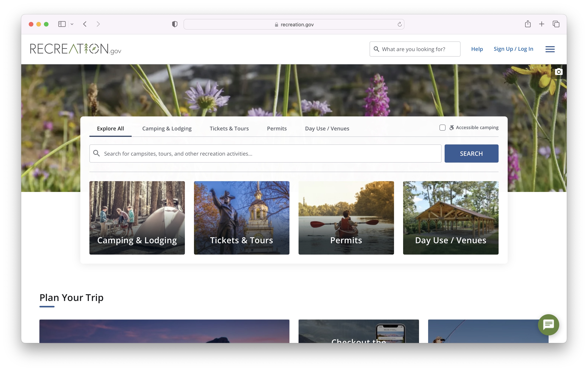Screen dimensions: 588x371
Task: Open the hamburger menu icon
Action: [x=550, y=49]
